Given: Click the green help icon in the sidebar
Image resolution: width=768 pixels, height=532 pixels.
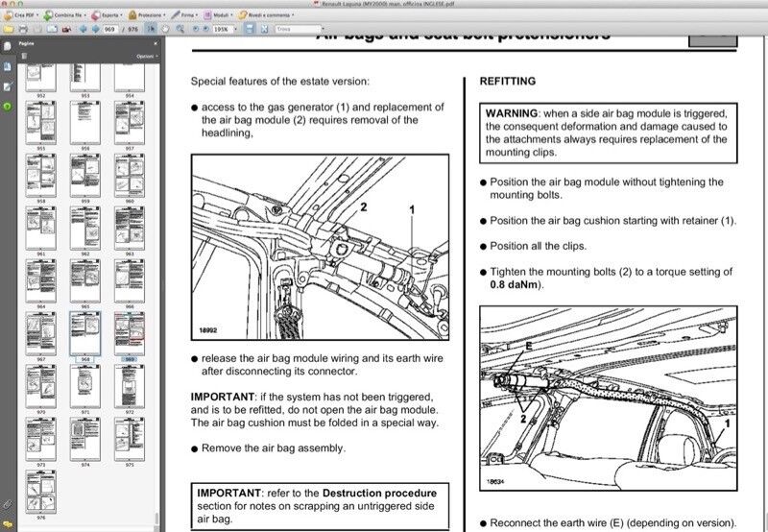Looking at the screenshot, I should point(8,107).
